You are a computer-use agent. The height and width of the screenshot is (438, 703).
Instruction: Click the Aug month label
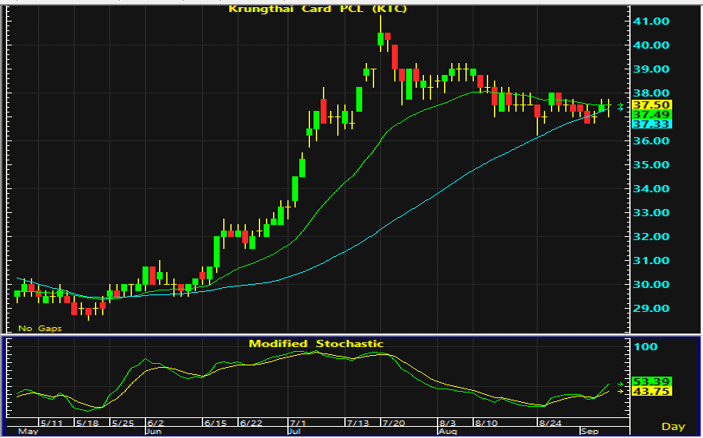[x=447, y=431]
